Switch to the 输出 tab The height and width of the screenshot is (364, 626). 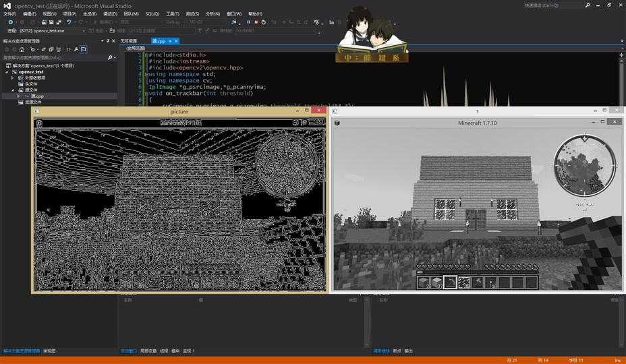point(408,351)
